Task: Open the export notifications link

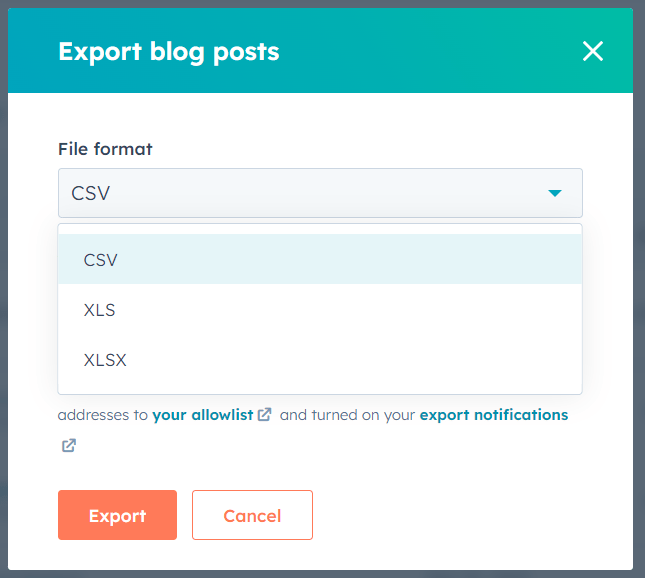Action: pyautogui.click(x=494, y=414)
